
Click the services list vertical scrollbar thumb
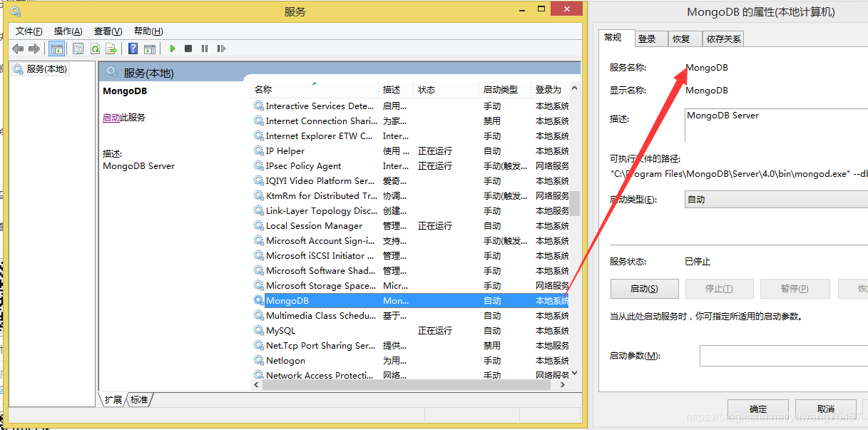pos(575,203)
